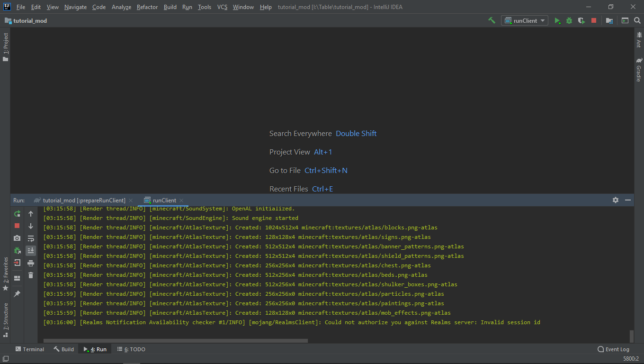Viewport: 644px width, 364px height.
Task: Open the Refactor menu
Action: point(147,7)
